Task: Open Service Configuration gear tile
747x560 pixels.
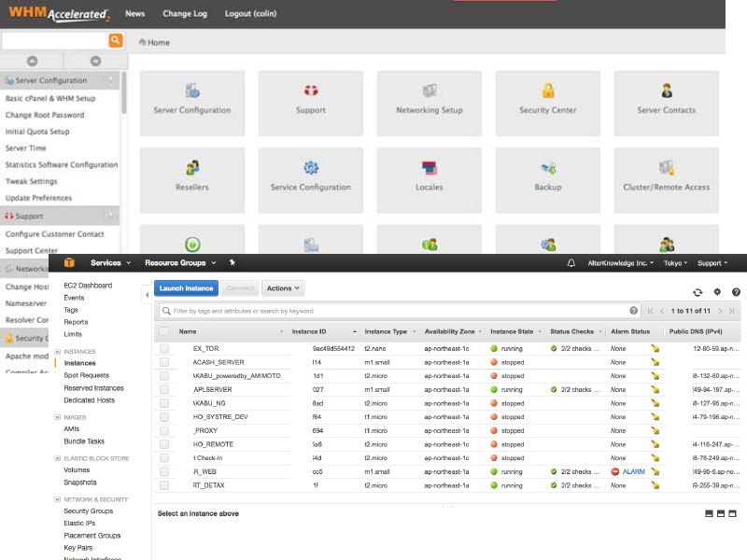Action: pos(311,180)
